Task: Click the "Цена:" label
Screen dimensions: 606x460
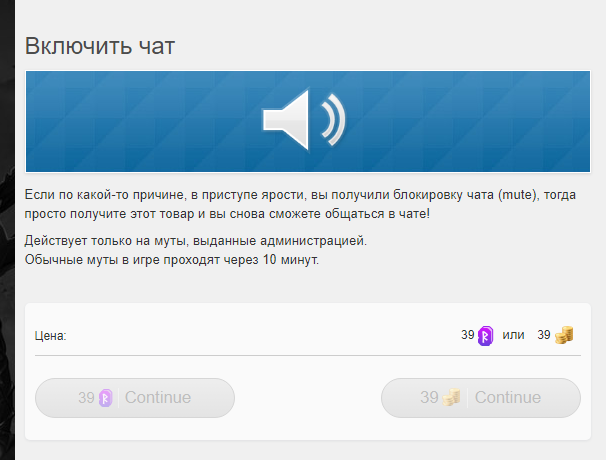Action: tap(51, 336)
